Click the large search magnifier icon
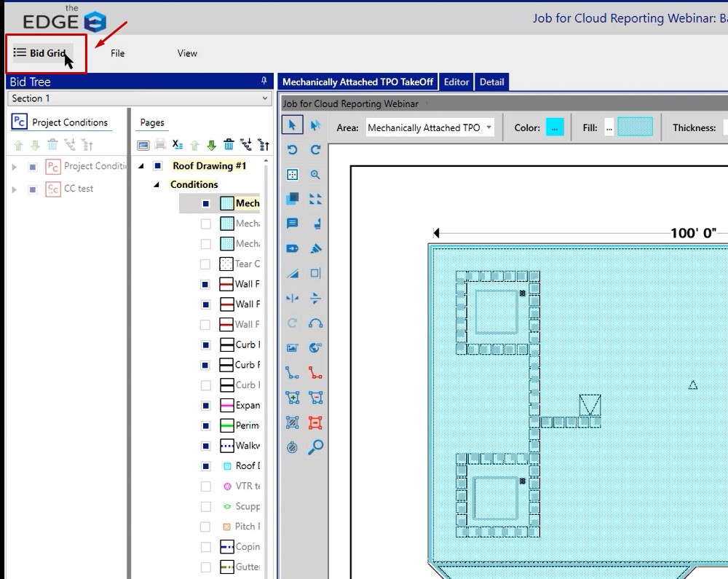This screenshot has height=579, width=728. pyautogui.click(x=316, y=446)
